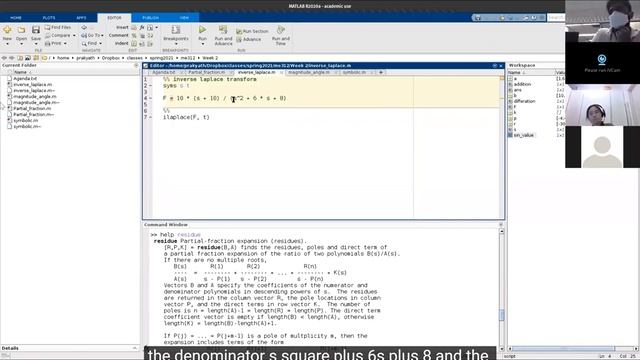Click the New file icon
Image resolution: width=640 pixels, height=360 pixels.
(x=7, y=30)
